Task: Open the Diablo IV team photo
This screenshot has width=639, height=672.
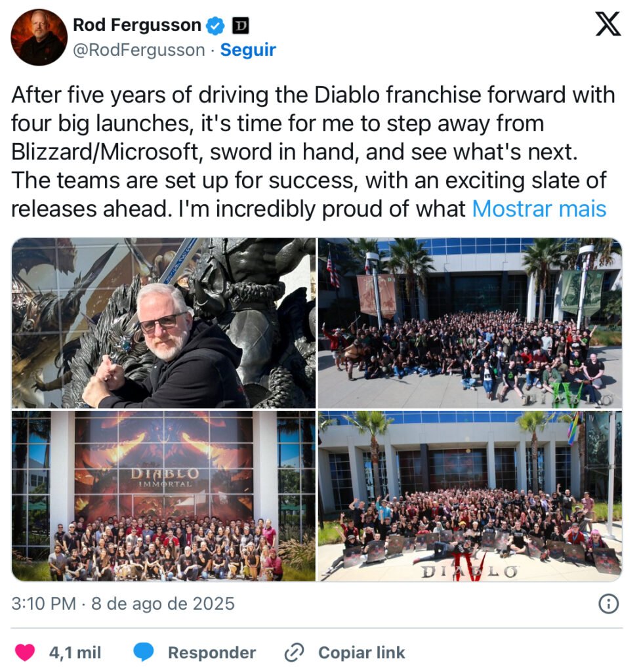Action: point(470,496)
